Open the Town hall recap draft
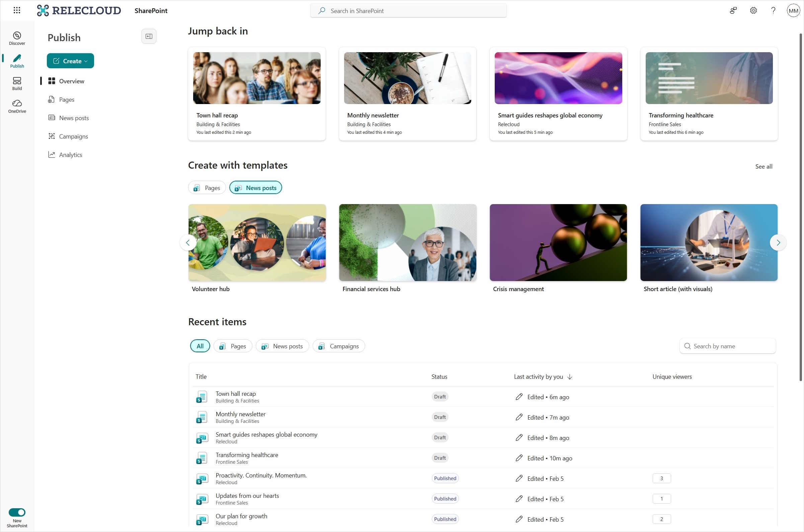The image size is (804, 532). [x=236, y=393]
